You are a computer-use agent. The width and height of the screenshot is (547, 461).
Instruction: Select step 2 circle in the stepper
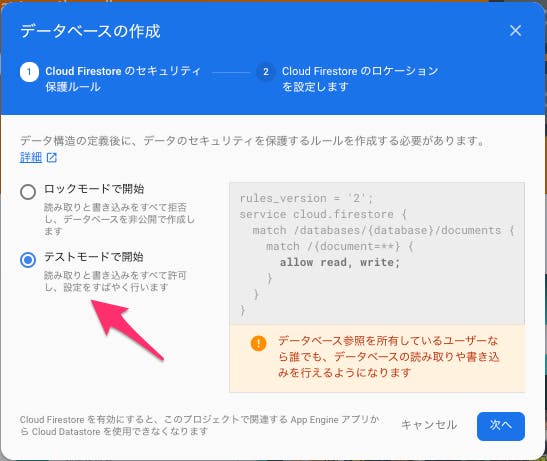pyautogui.click(x=266, y=72)
